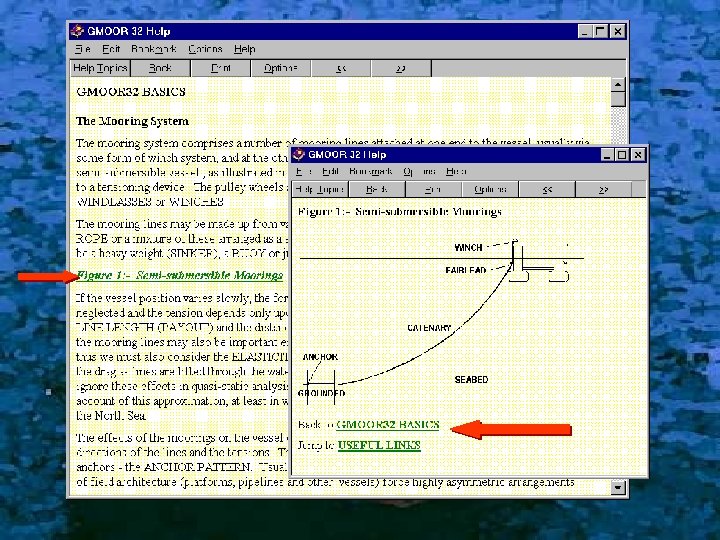Click front window title 'Figure 1:- Semi-submersible Moorings'
Screen dimensions: 720x540
click(x=399, y=212)
